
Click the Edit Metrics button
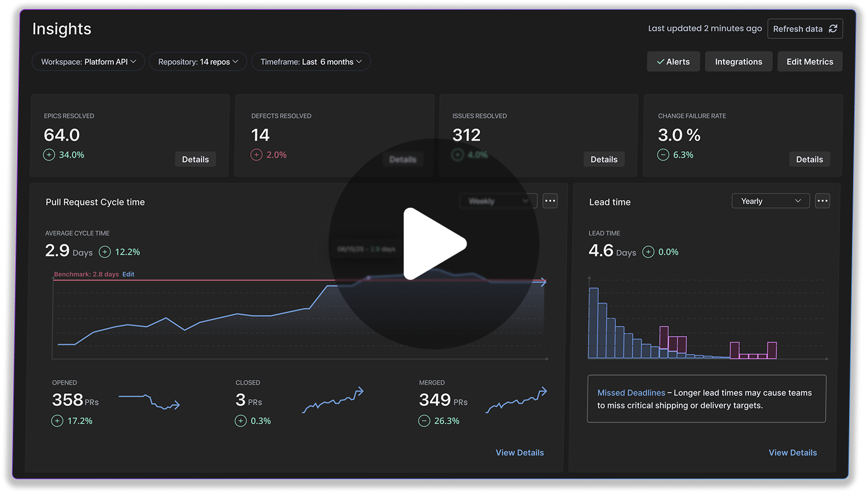click(810, 62)
